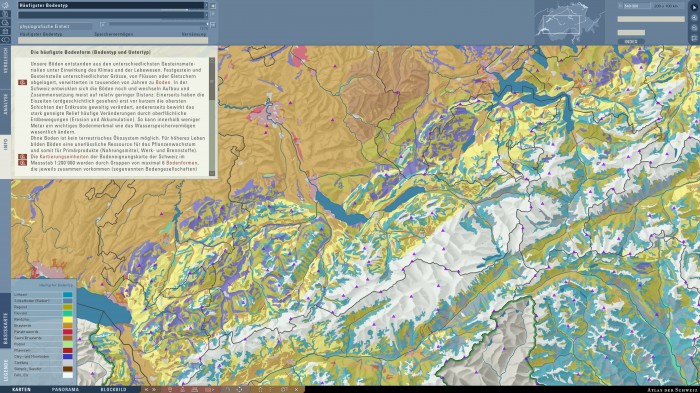The image size is (700, 393).
Task: Switch to the PANORAMA tab
Action: coord(65,389)
